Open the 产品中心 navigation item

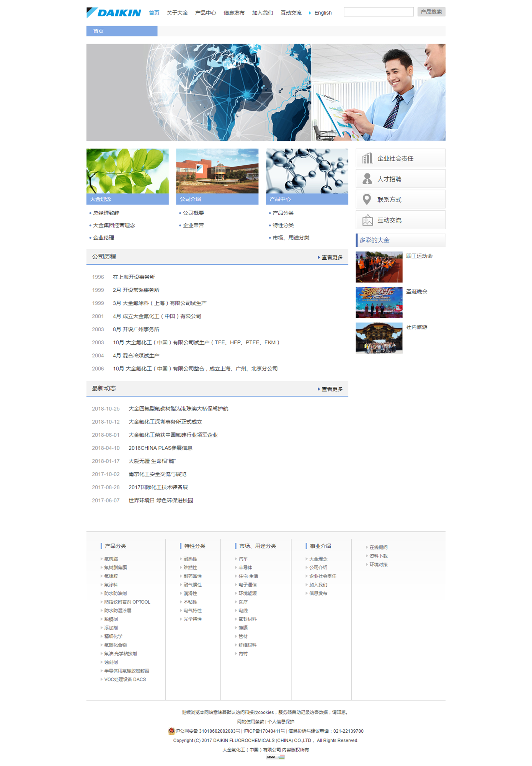pyautogui.click(x=206, y=13)
